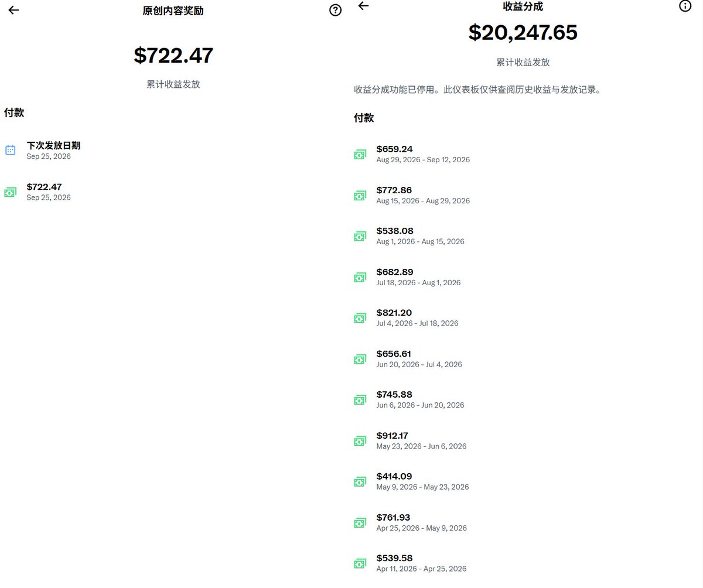Click the cash icon beside $761.93
The width and height of the screenshot is (703, 588).
pyautogui.click(x=360, y=522)
